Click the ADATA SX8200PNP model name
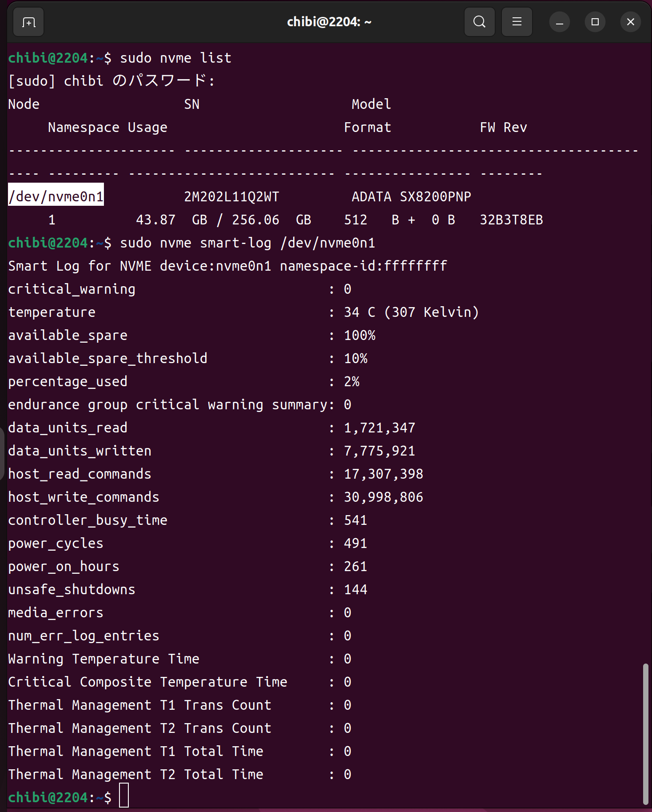This screenshot has height=812, width=652. (x=411, y=196)
